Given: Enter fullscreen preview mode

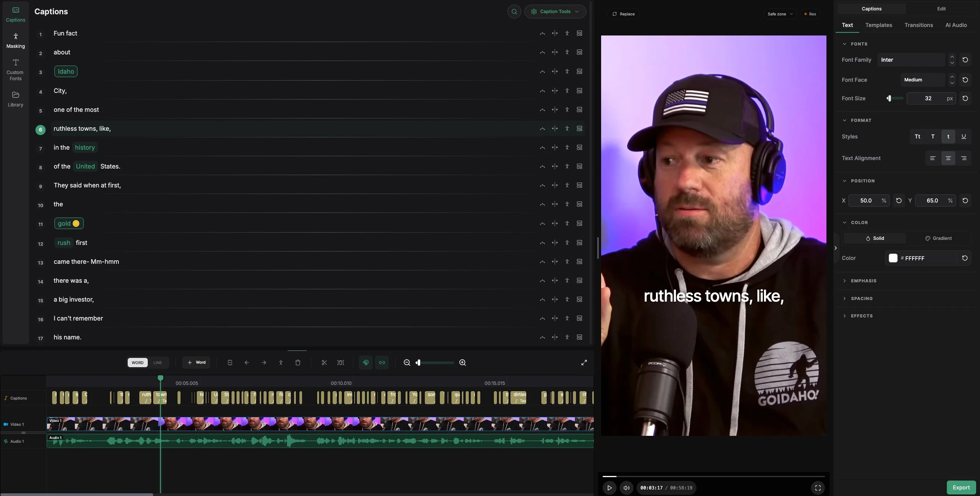Looking at the screenshot, I should (818, 488).
